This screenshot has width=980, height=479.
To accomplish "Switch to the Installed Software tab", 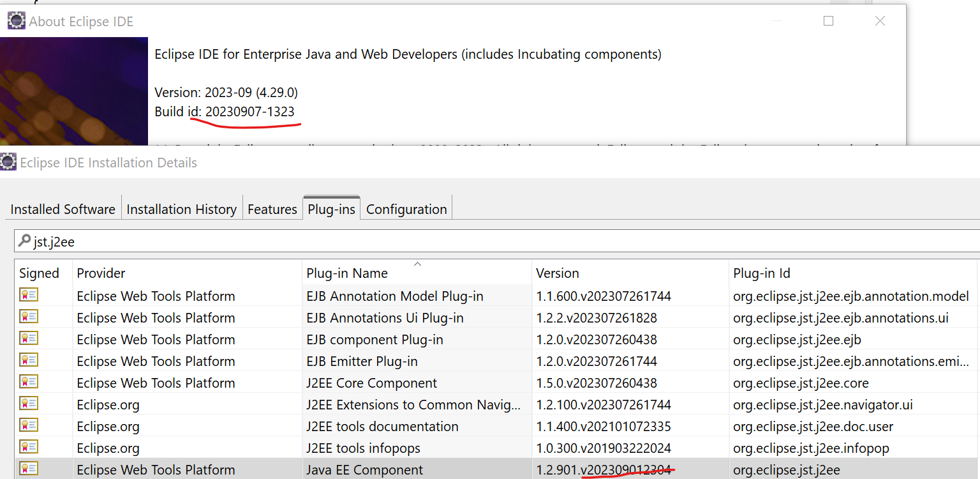I will pyautogui.click(x=62, y=209).
